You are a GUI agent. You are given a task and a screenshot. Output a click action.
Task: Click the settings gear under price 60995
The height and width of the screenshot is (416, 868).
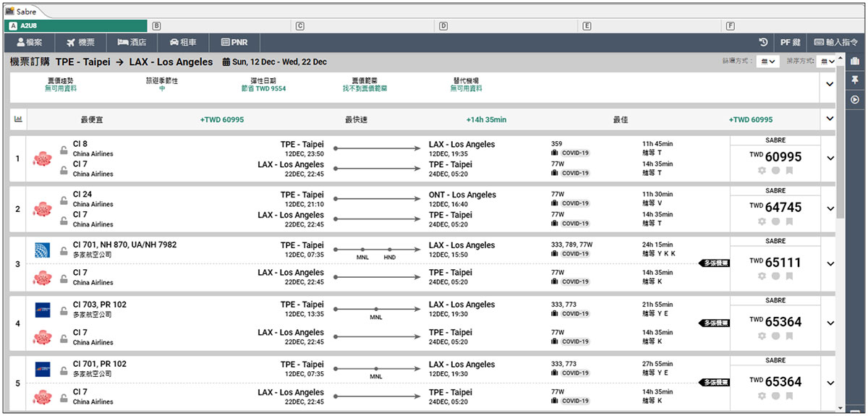pos(761,171)
